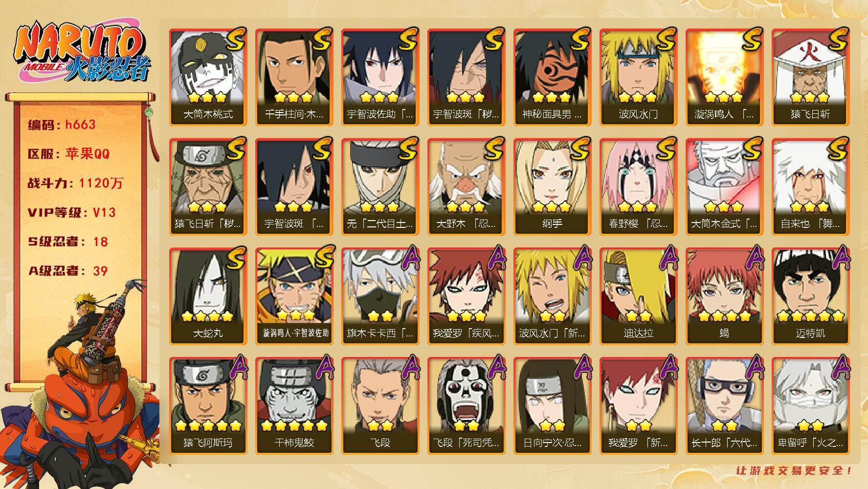Screen dimensions: 868x489
Task: Choose the 飞段 A-rank card
Action: (x=380, y=406)
